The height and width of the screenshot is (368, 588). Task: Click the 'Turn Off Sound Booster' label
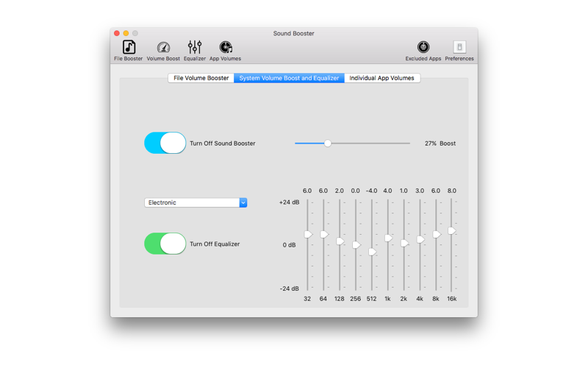[223, 144]
